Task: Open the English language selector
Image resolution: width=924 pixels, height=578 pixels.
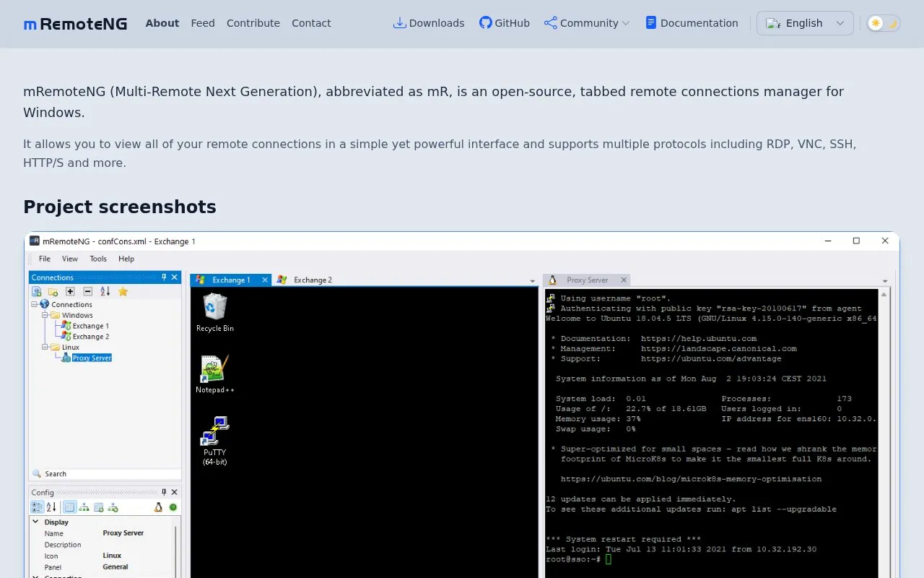Action: pyautogui.click(x=805, y=23)
